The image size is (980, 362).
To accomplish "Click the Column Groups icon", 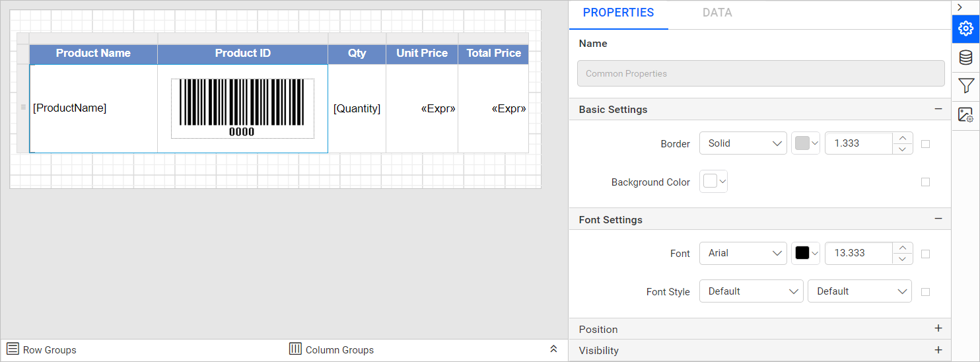I will coord(295,349).
